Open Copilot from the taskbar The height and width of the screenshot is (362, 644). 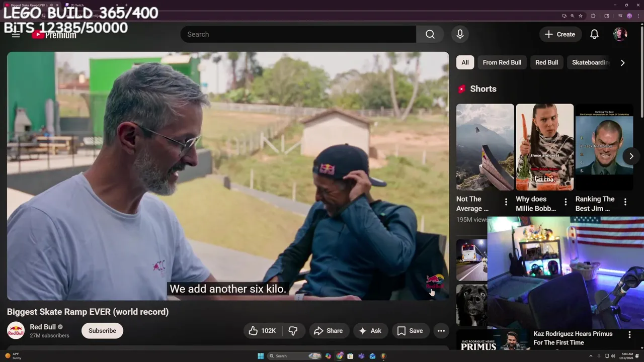click(x=328, y=356)
